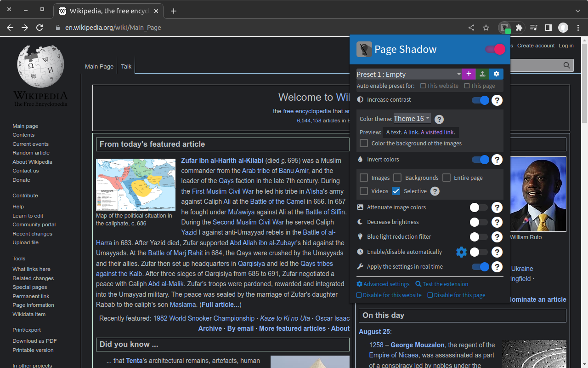Enable the Attenuate image colors switch
The image size is (588, 368).
[479, 207]
